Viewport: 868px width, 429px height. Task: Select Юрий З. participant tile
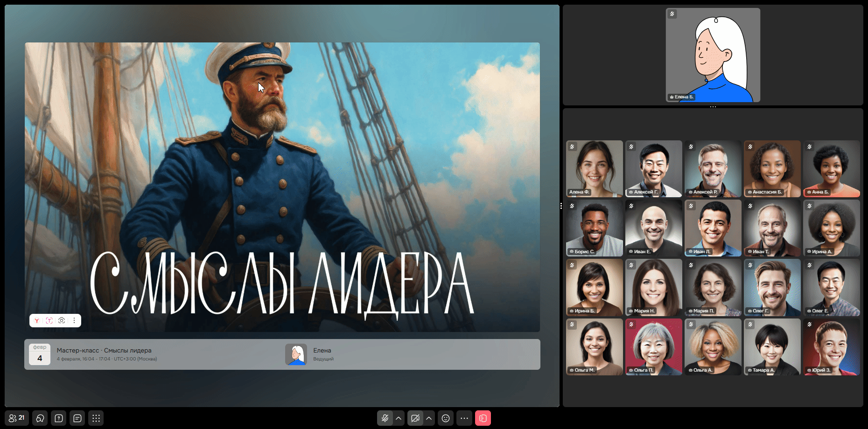[x=832, y=347]
